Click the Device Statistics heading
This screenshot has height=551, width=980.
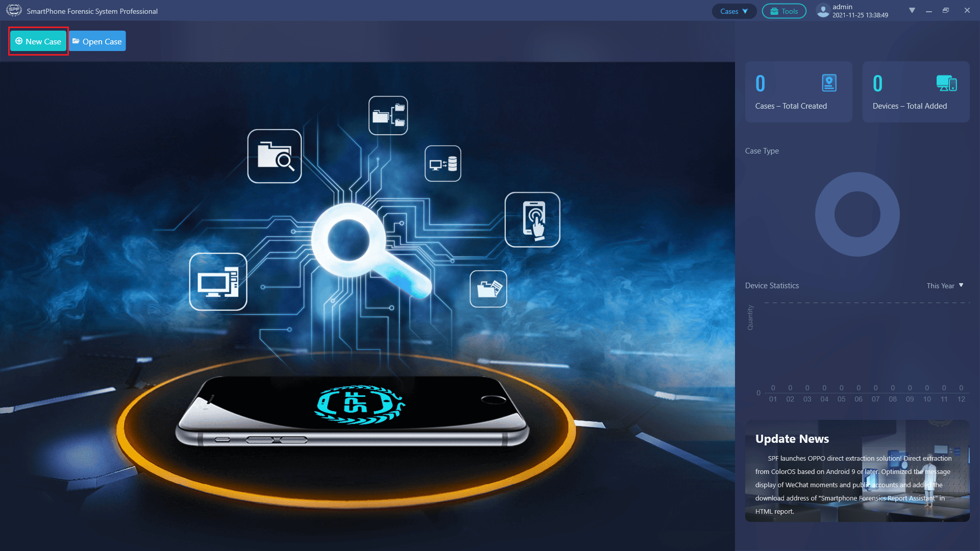pyautogui.click(x=772, y=286)
